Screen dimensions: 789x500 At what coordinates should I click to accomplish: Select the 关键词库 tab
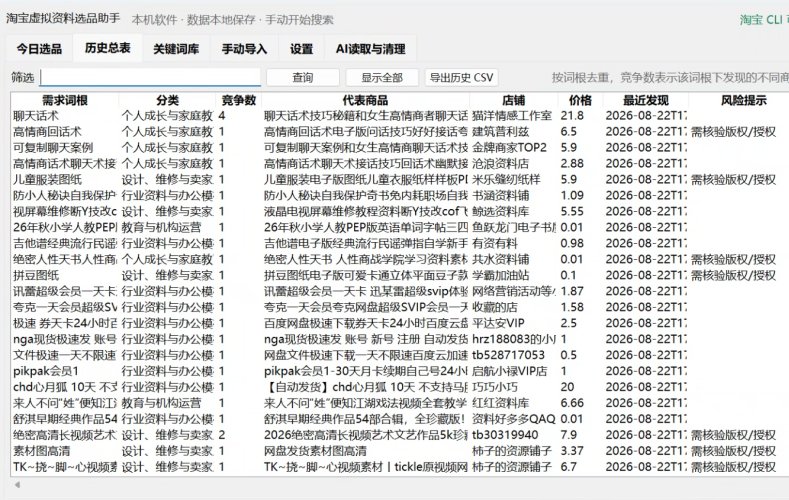click(176, 49)
